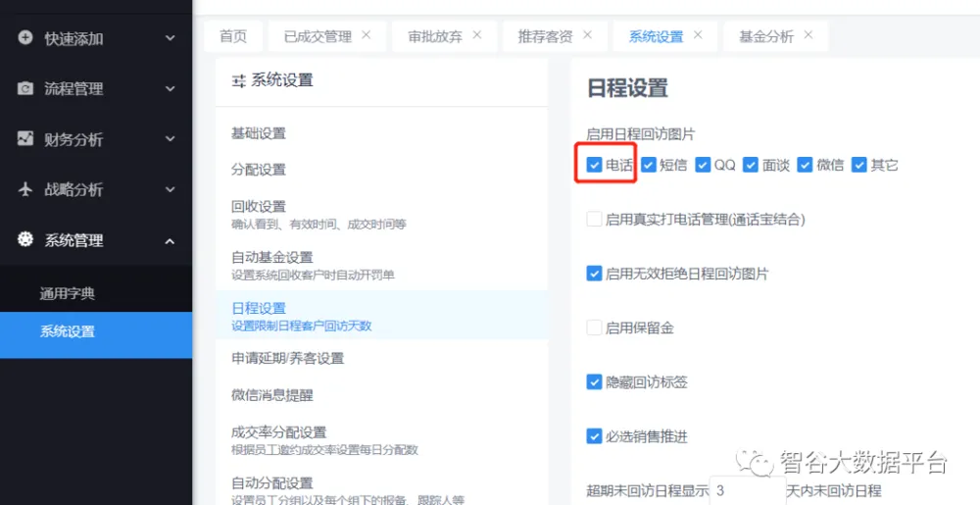Uncheck the 电话 checkbox
The image size is (980, 505).
pyautogui.click(x=594, y=165)
